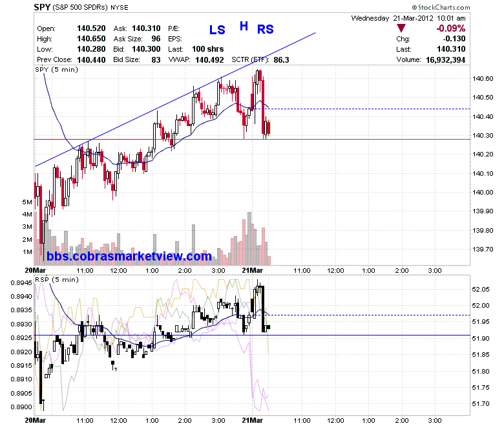504x426 pixels.
Task: Select the SPY ticker symbol title
Action: [x=42, y=7]
